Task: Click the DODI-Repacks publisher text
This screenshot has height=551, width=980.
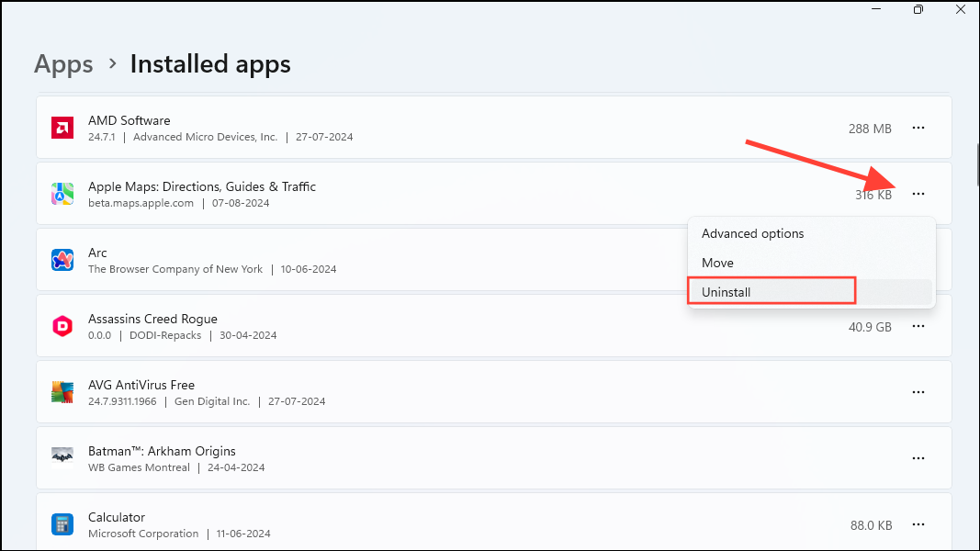Action: pos(165,335)
